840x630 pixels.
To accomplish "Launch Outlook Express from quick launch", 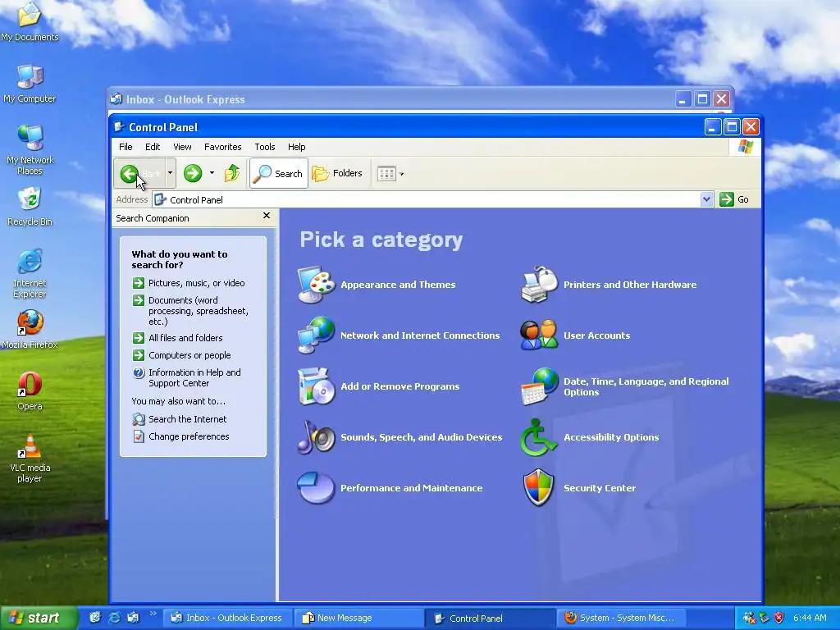I will click(133, 618).
